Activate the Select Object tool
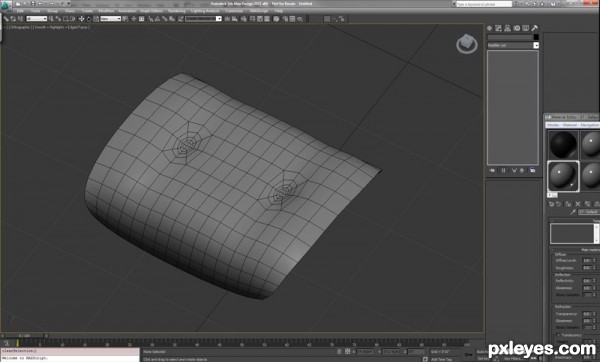Screen dimensions: 600x362 51,19
